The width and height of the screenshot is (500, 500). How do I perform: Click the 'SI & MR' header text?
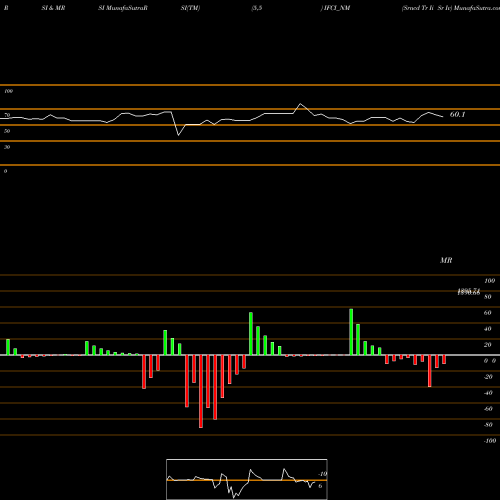53,8
